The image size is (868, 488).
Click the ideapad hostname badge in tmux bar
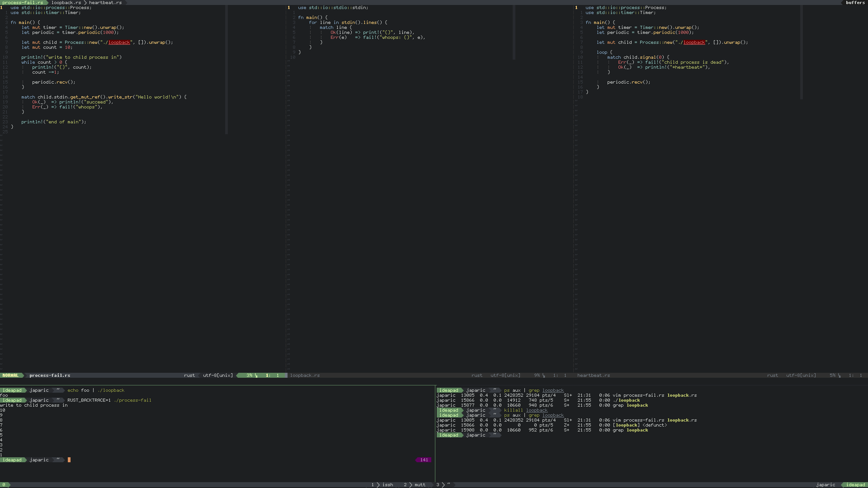(x=855, y=485)
